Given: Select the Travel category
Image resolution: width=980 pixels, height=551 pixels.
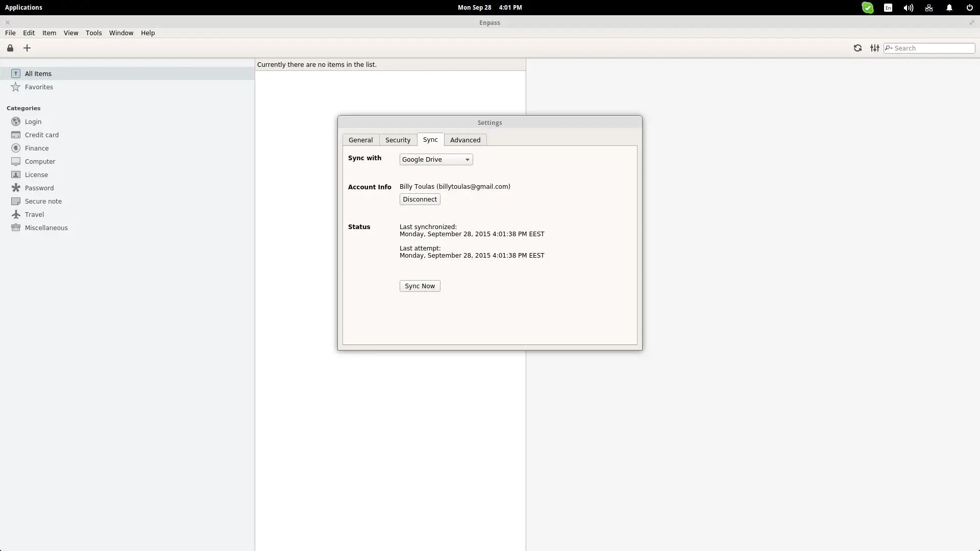Looking at the screenshot, I should coord(128,214).
